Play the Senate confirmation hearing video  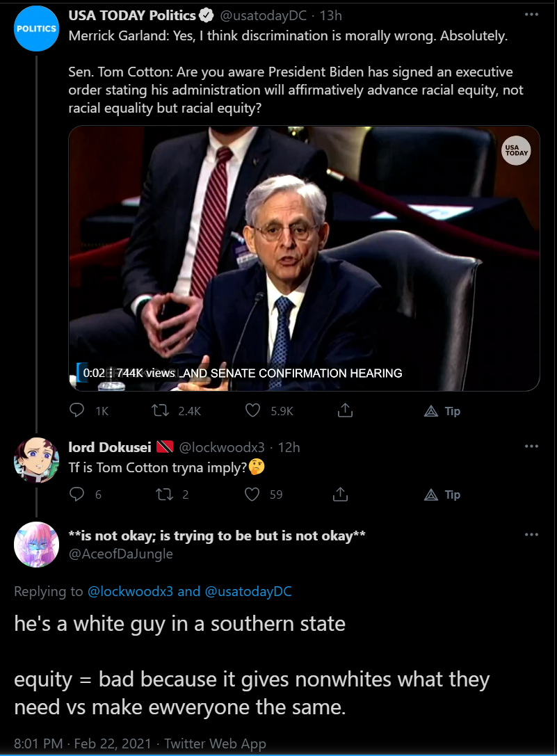point(304,259)
